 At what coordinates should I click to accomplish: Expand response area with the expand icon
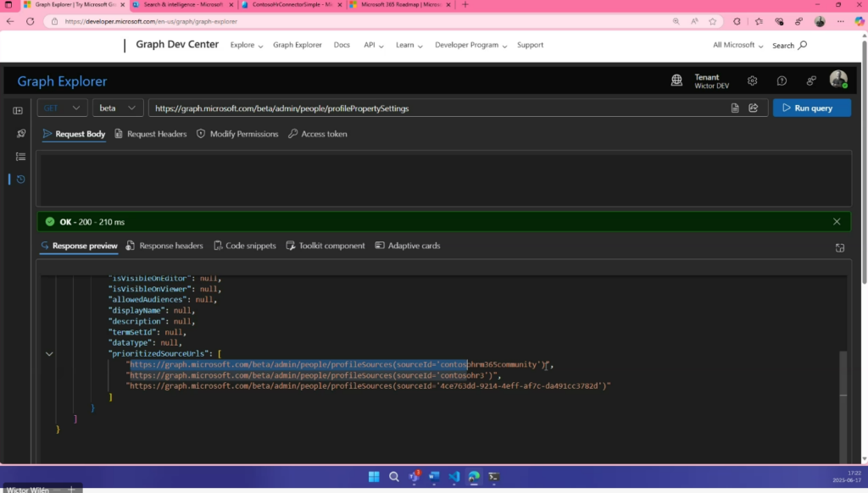pos(840,248)
